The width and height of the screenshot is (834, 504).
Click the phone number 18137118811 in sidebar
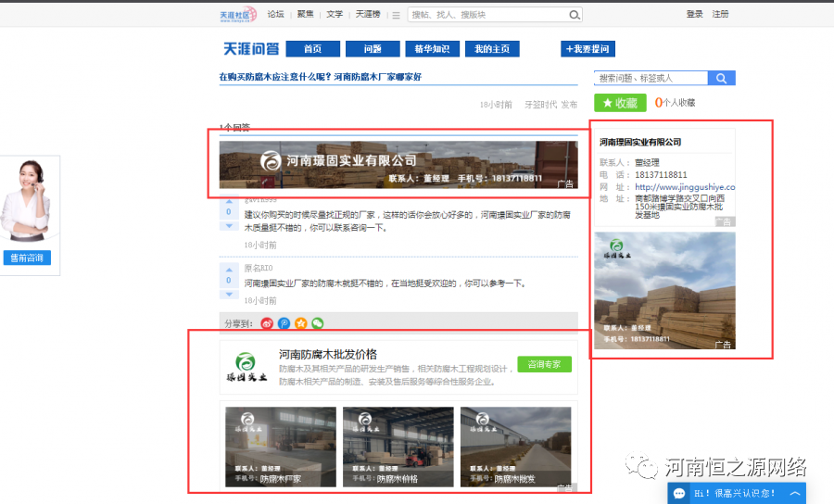click(x=661, y=175)
